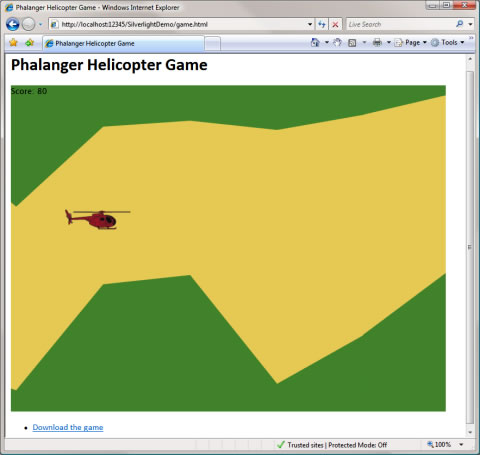Viewport: 480px width, 455px height.
Task: Click the Live Search magnifier icon
Action: click(460, 24)
